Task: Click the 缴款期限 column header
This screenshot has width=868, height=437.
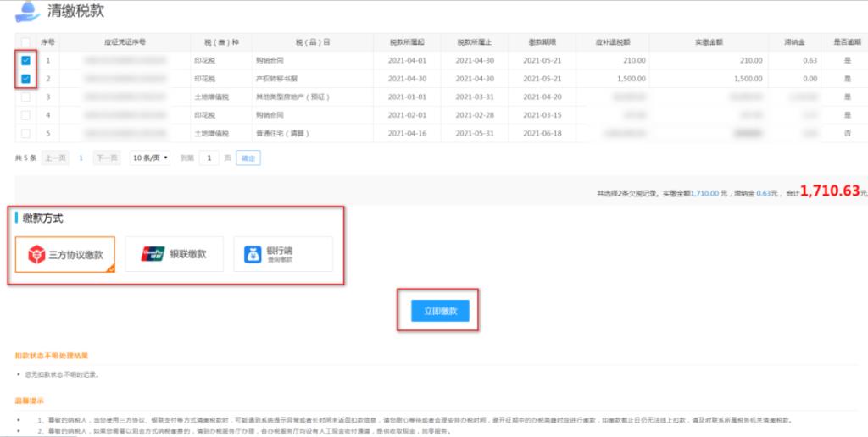Action: click(x=541, y=41)
